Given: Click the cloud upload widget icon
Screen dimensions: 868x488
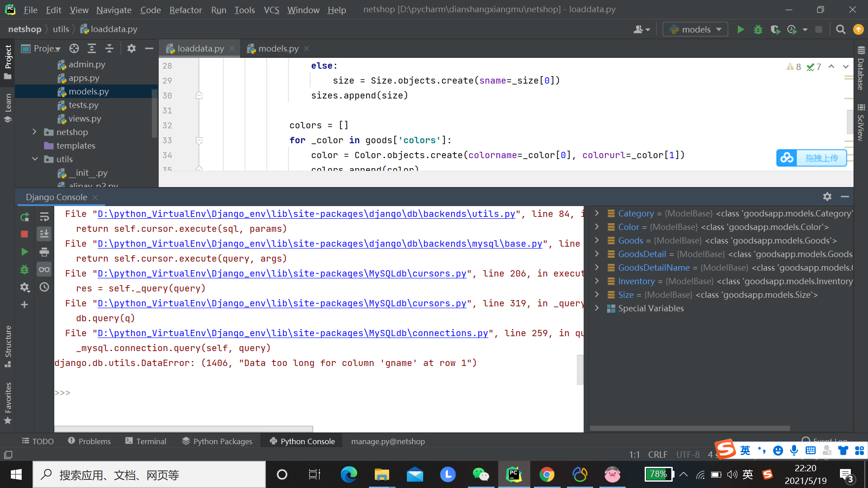Looking at the screenshot, I should click(787, 158).
